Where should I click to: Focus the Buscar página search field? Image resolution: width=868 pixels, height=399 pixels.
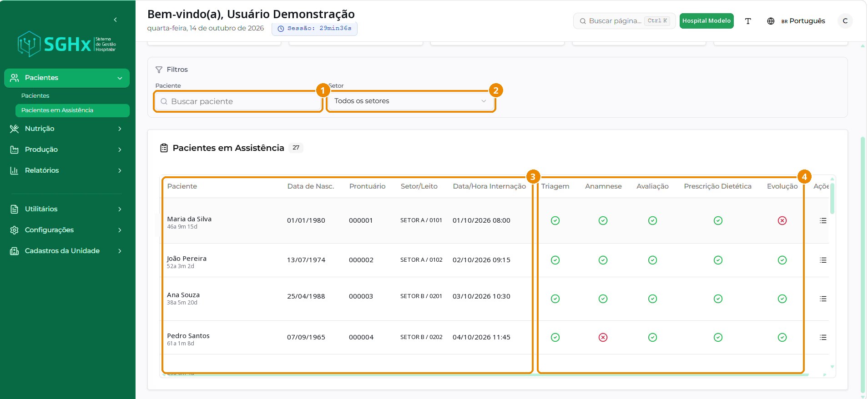[624, 21]
